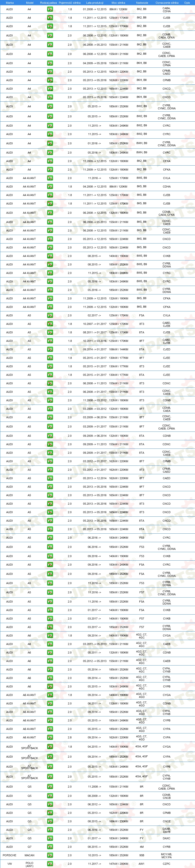This screenshot has width=195, height=868.
Task: Click the fuel icon in the A4 CABA, CDHA row
Action: point(50,9)
